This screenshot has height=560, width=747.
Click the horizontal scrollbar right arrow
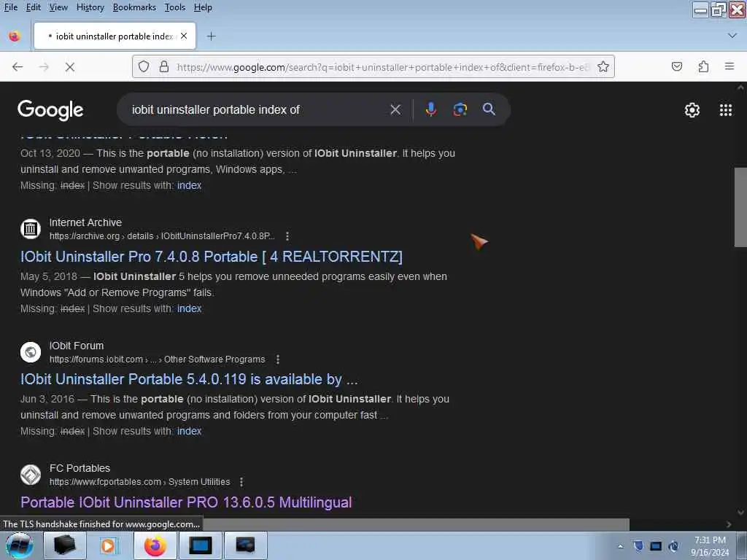coord(729,524)
